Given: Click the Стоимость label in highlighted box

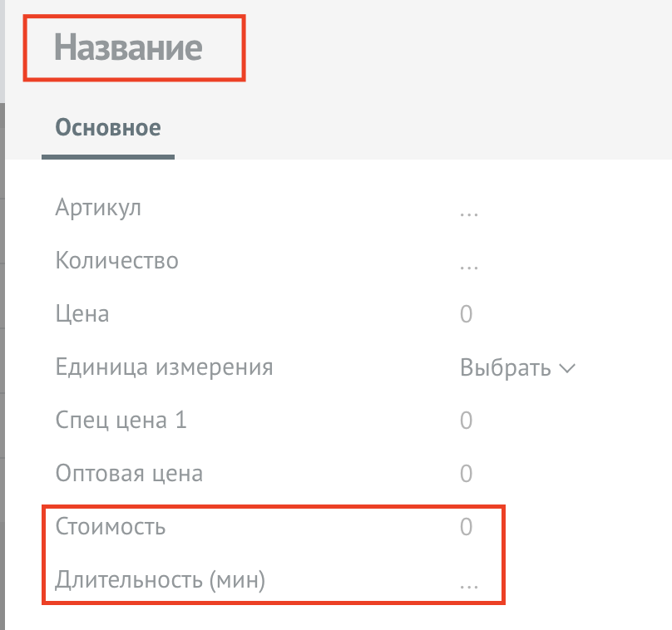Looking at the screenshot, I should (110, 527).
